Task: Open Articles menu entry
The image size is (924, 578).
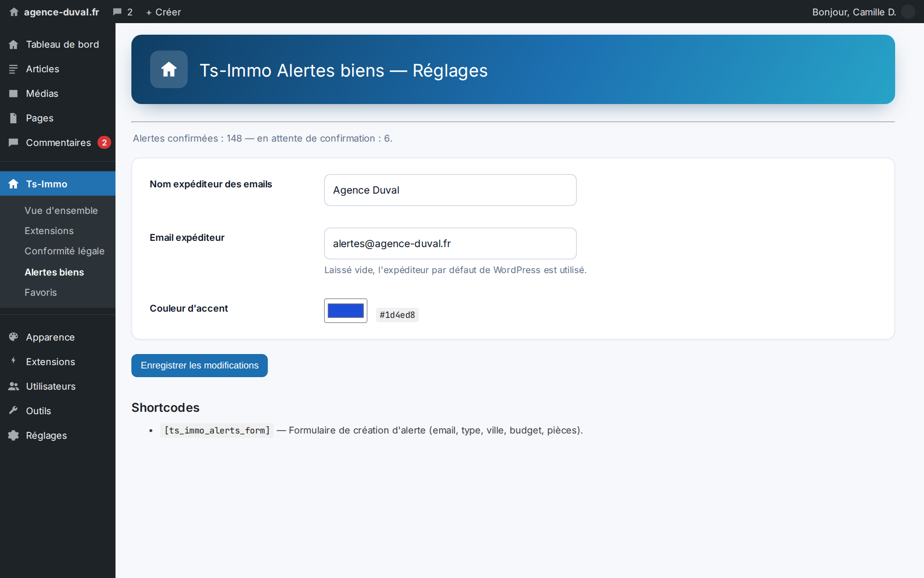Action: tap(58, 69)
